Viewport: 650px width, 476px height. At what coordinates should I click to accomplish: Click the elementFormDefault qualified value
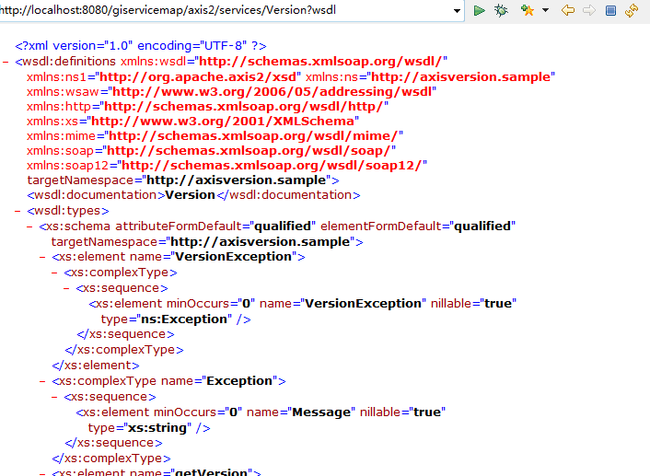pos(483,226)
